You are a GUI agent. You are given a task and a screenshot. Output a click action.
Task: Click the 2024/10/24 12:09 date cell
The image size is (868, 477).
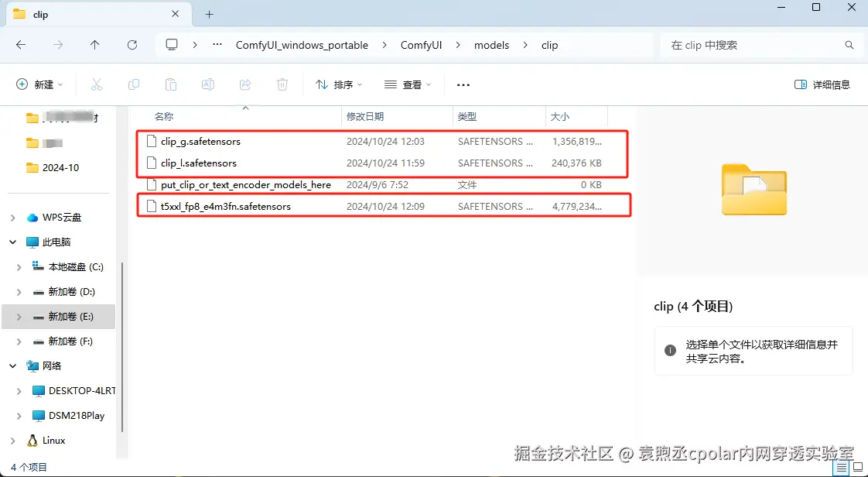(385, 206)
